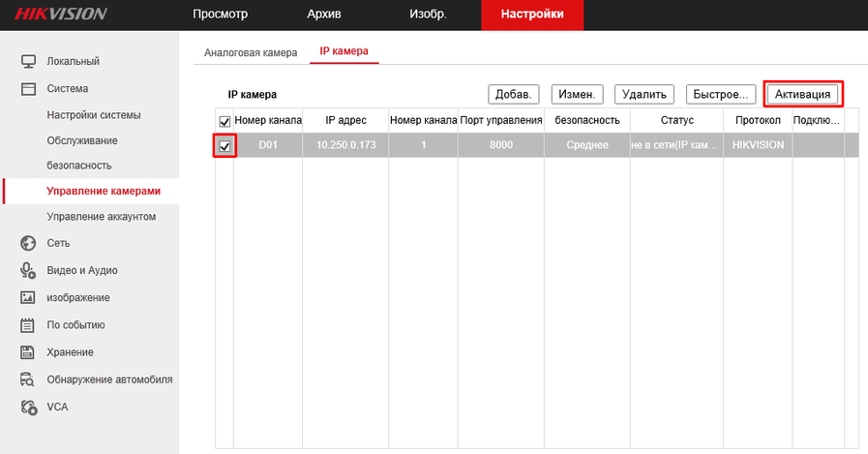Click the Среднее security cell

(587, 145)
